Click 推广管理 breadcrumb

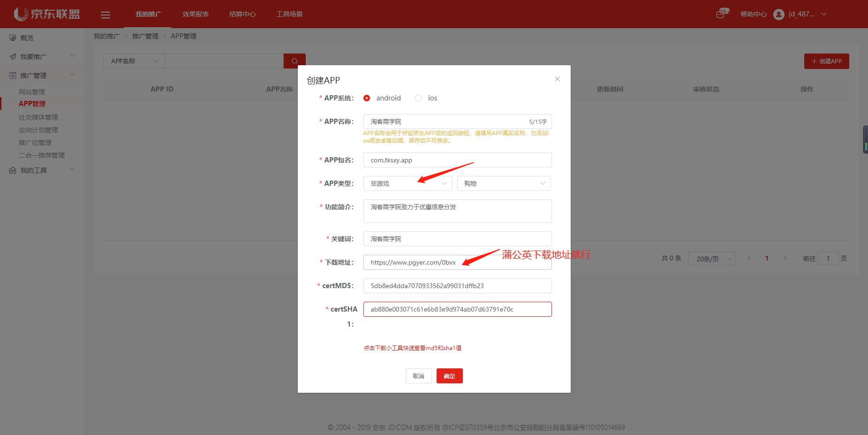pos(145,36)
